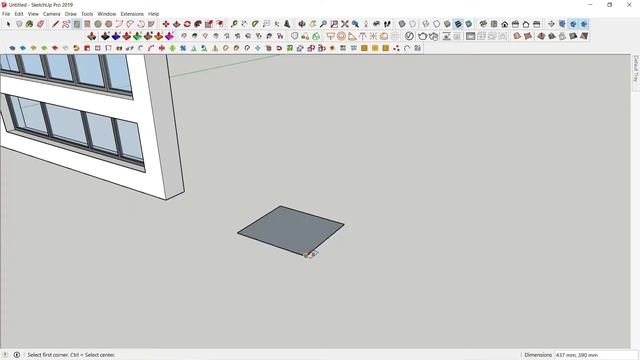Select the Scale tool
640x360 pixels.
tap(209, 24)
